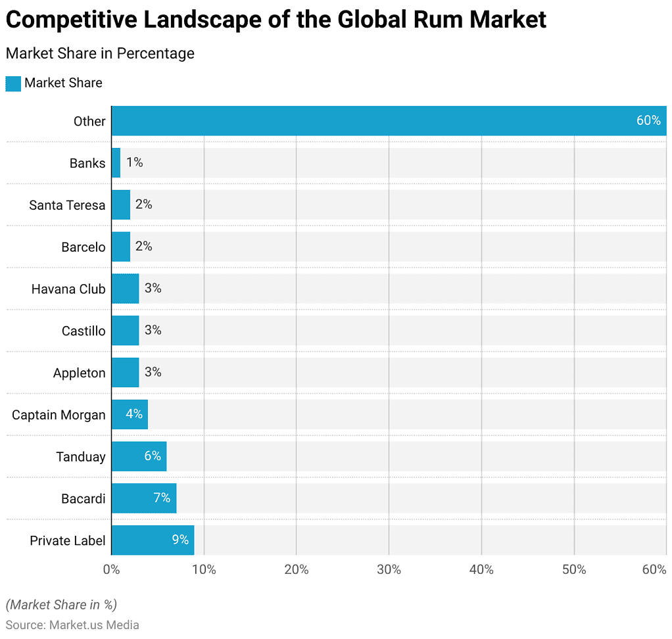The width and height of the screenshot is (672, 639).
Task: Select the Appleton axis label
Action: tap(79, 373)
